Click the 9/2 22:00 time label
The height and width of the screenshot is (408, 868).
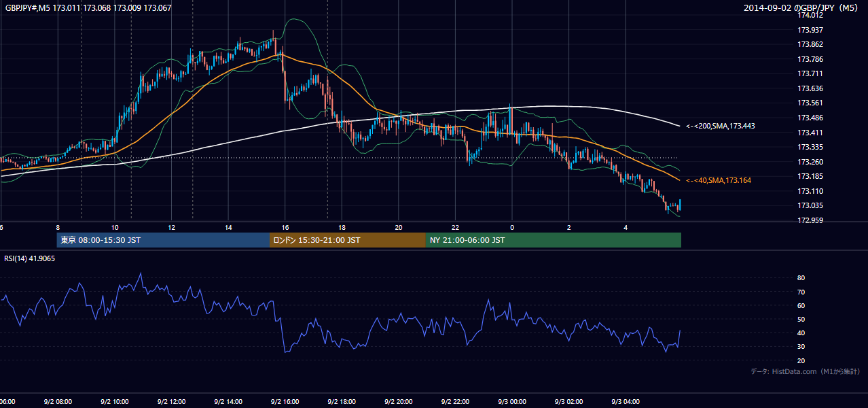coord(455,401)
